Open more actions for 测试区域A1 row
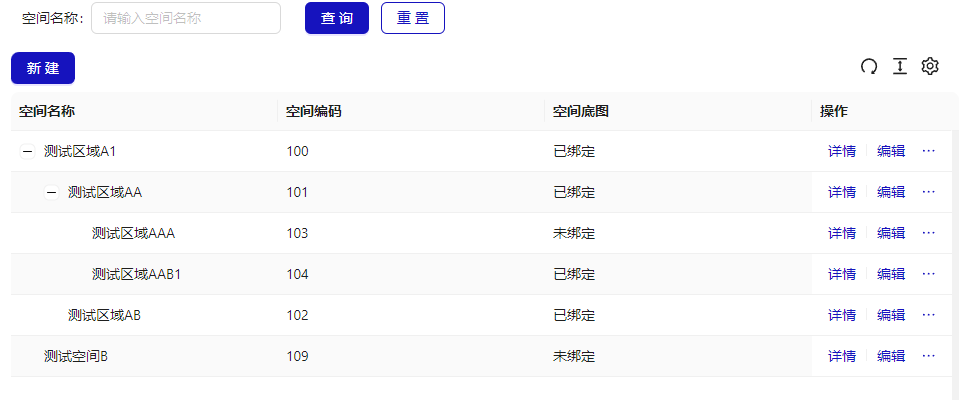This screenshot has height=400, width=964. 928,151
